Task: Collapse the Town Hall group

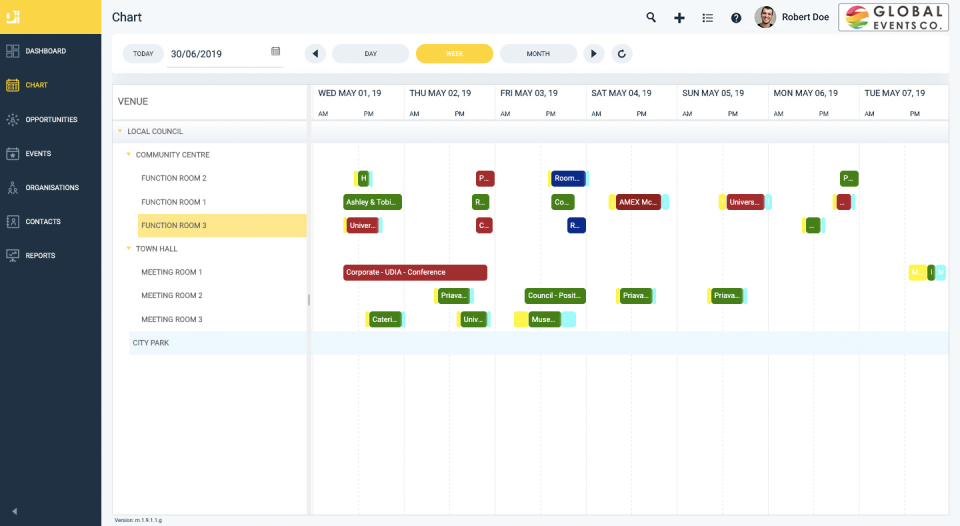Action: [x=129, y=249]
